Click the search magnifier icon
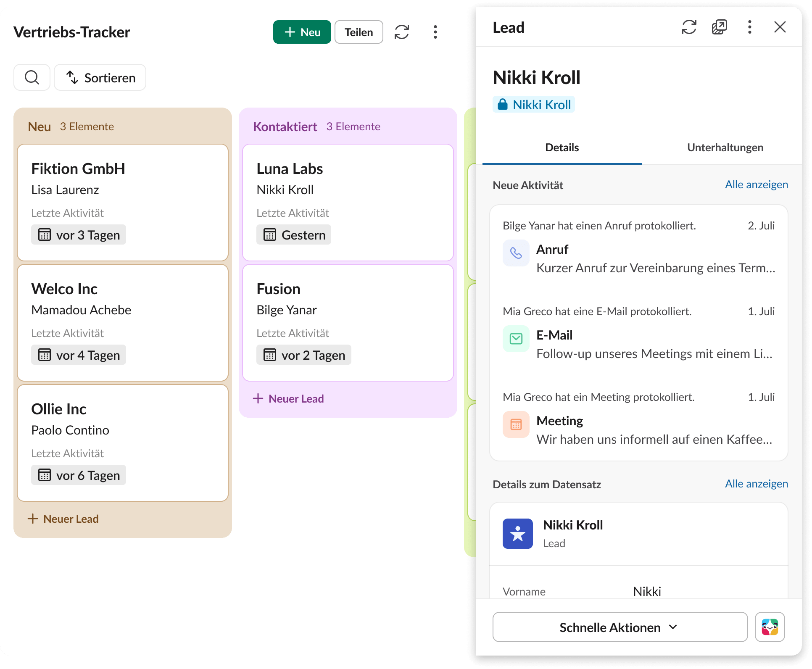Screen dimensions: 812x669 click(32, 77)
